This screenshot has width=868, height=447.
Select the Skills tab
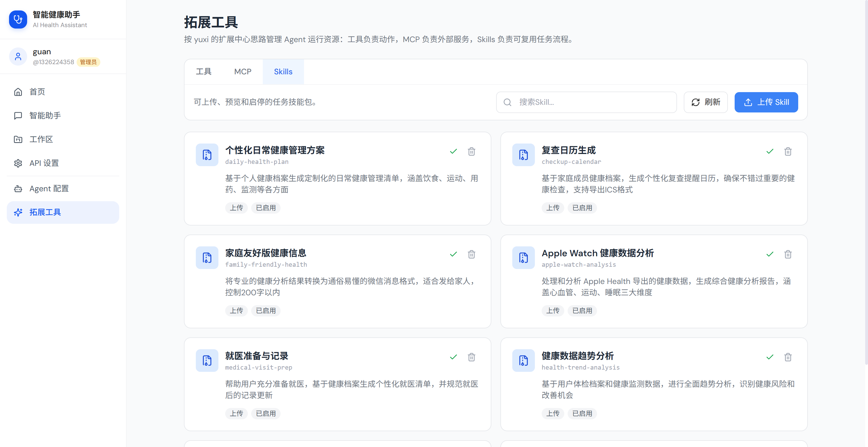[x=283, y=72]
